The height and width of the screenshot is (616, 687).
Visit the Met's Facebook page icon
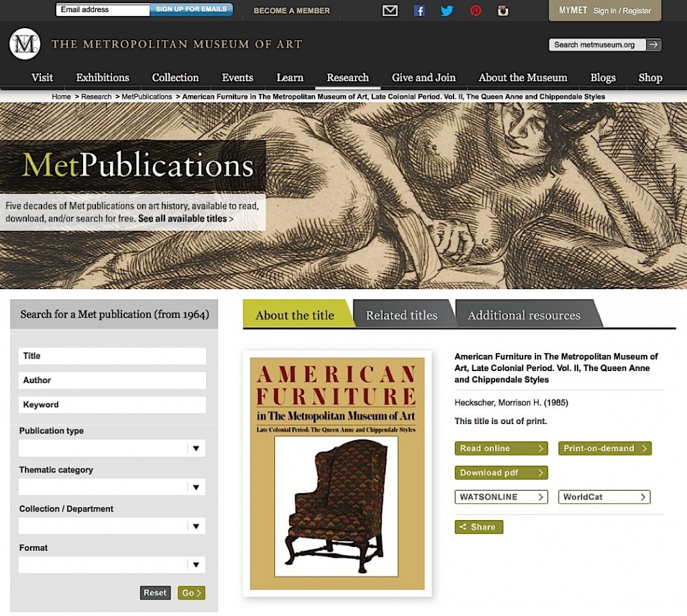coord(419,11)
